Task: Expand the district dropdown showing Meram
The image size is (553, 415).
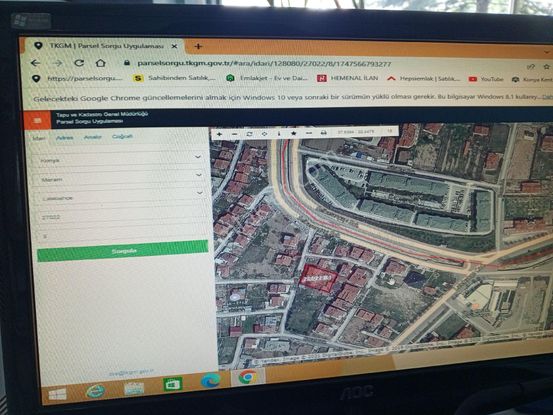Action: pyautogui.click(x=120, y=177)
